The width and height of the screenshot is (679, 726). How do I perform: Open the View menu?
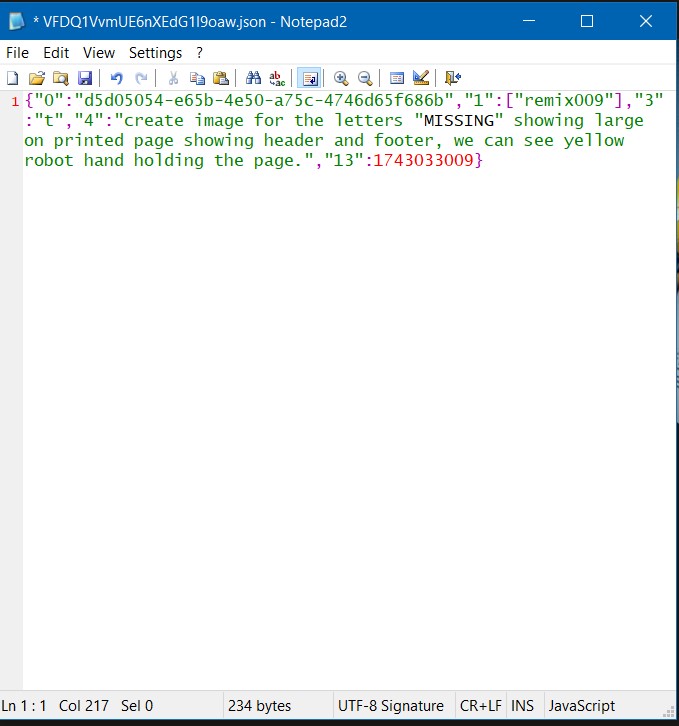tap(99, 52)
